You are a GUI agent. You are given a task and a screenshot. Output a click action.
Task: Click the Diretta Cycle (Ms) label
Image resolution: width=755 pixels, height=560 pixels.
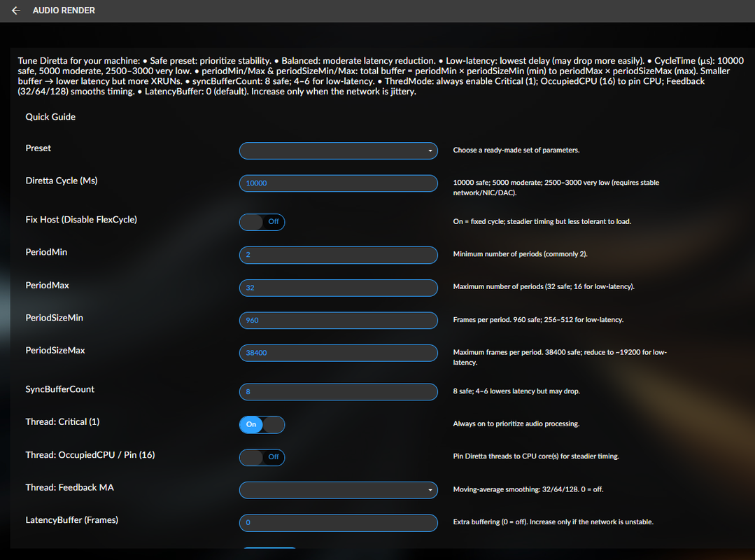click(x=62, y=181)
